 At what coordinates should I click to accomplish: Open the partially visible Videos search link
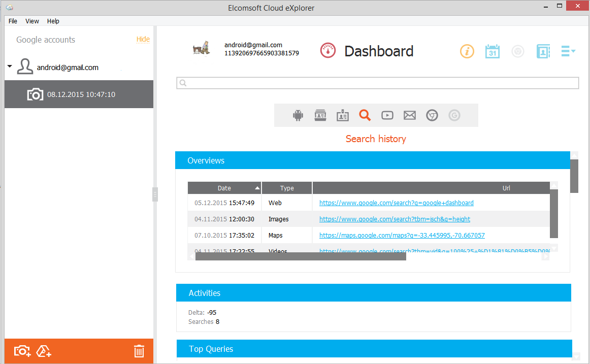click(x=434, y=250)
